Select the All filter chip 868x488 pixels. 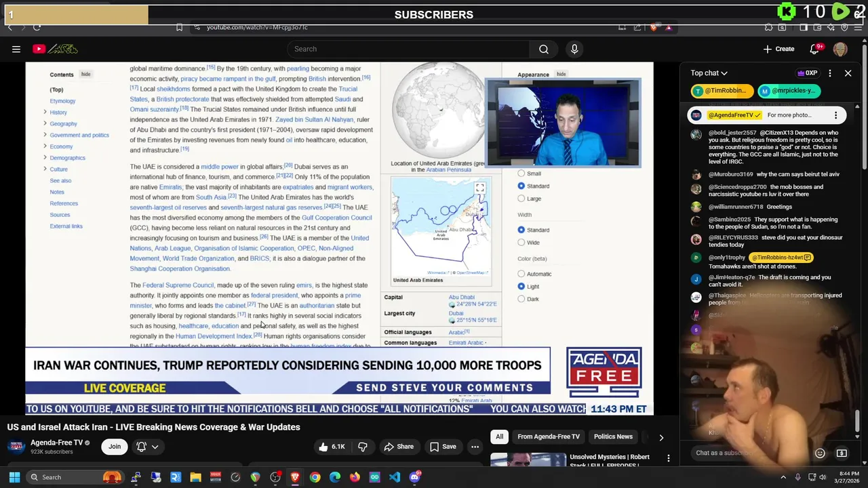[499, 436]
